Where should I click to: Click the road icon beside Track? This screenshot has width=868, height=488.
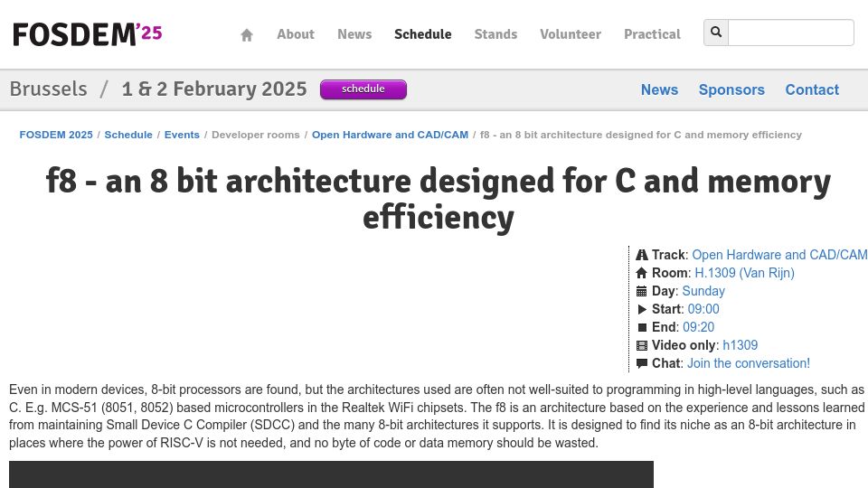[642, 255]
